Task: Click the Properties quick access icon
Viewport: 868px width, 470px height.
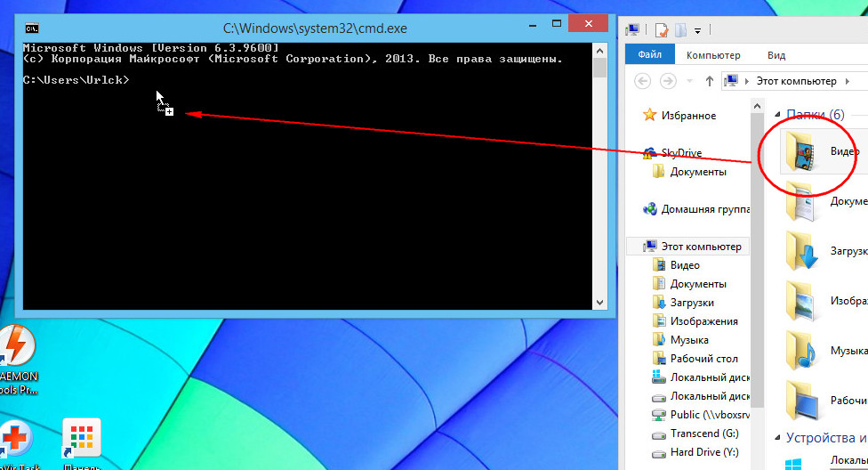Action: [662, 30]
